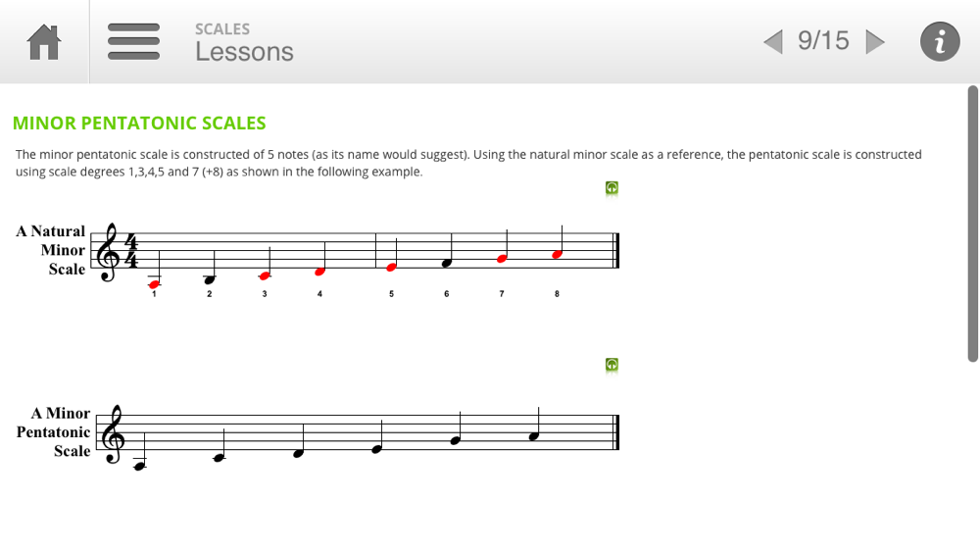Image resolution: width=980 pixels, height=552 pixels.
Task: Advance to next lesson page arrow
Action: pyautogui.click(x=875, y=42)
